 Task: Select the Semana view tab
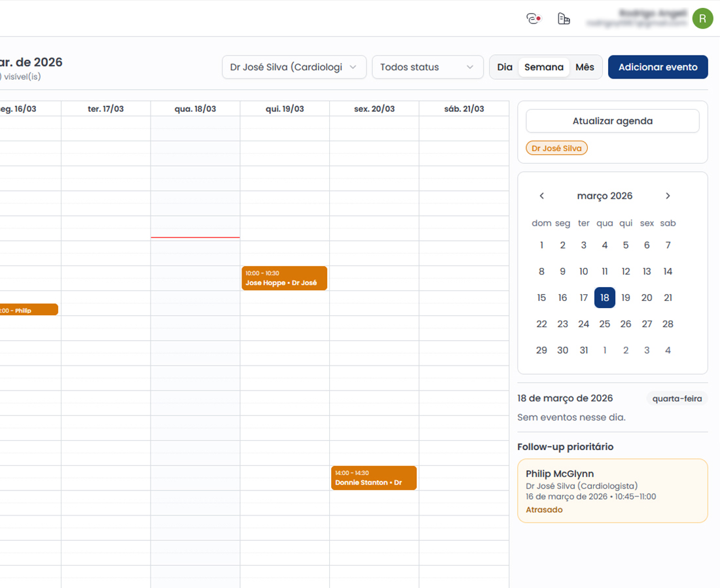(x=543, y=67)
